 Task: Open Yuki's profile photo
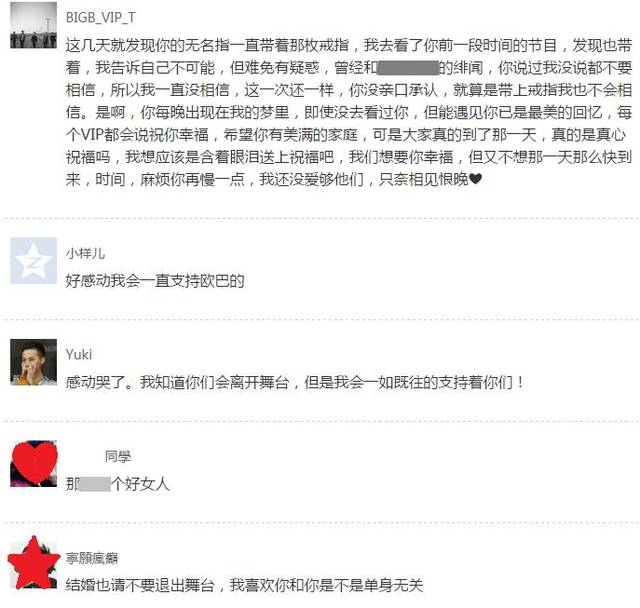coord(33,362)
